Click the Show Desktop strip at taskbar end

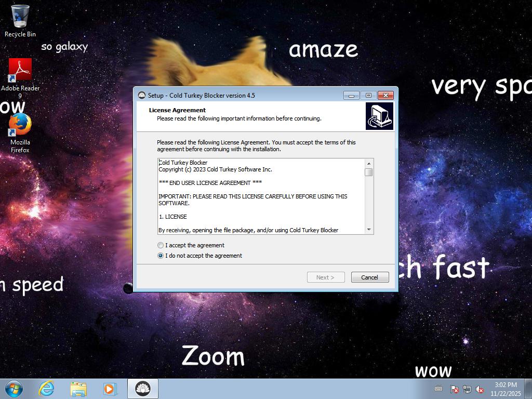tap(528, 389)
